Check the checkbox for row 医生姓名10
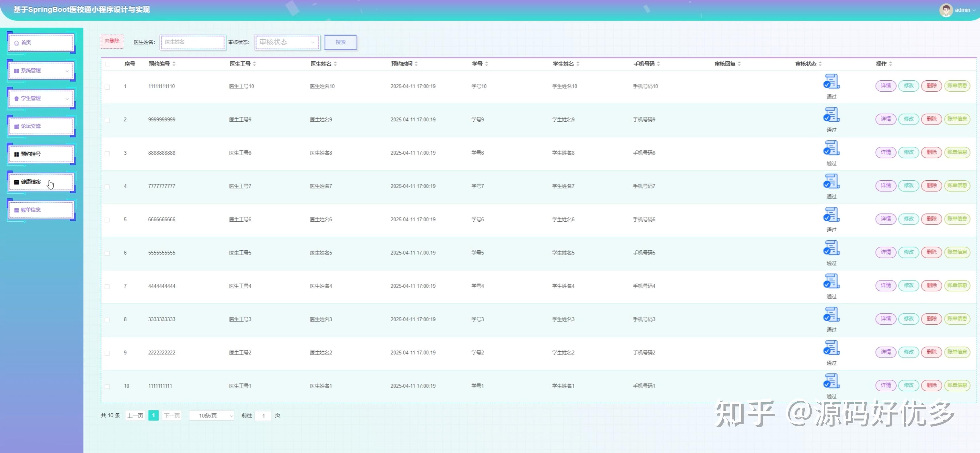Screen dimensions: 980x453 pos(108,86)
